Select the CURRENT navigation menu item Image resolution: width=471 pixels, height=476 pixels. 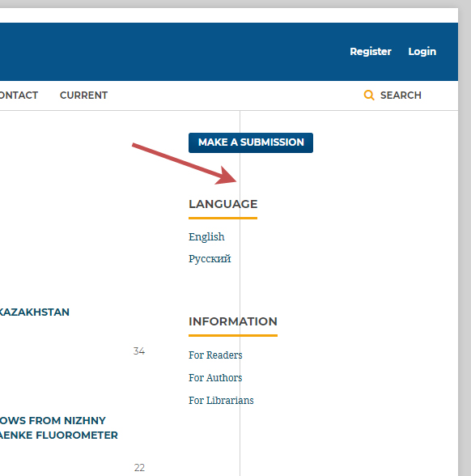pos(83,96)
